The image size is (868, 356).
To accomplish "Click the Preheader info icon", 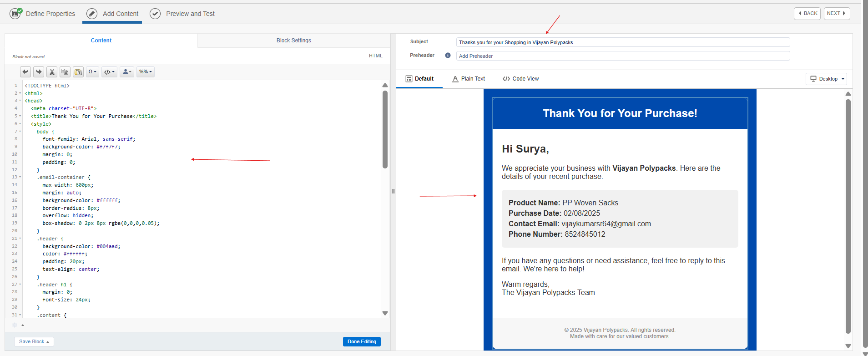I will tap(448, 56).
